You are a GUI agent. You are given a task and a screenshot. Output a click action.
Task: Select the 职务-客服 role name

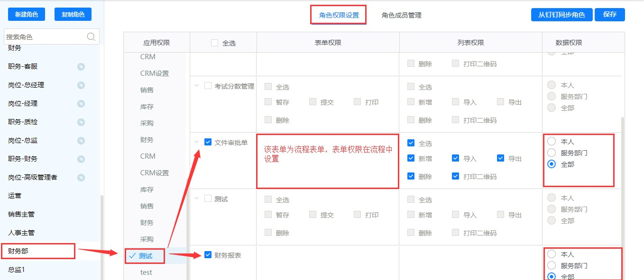tap(23, 66)
